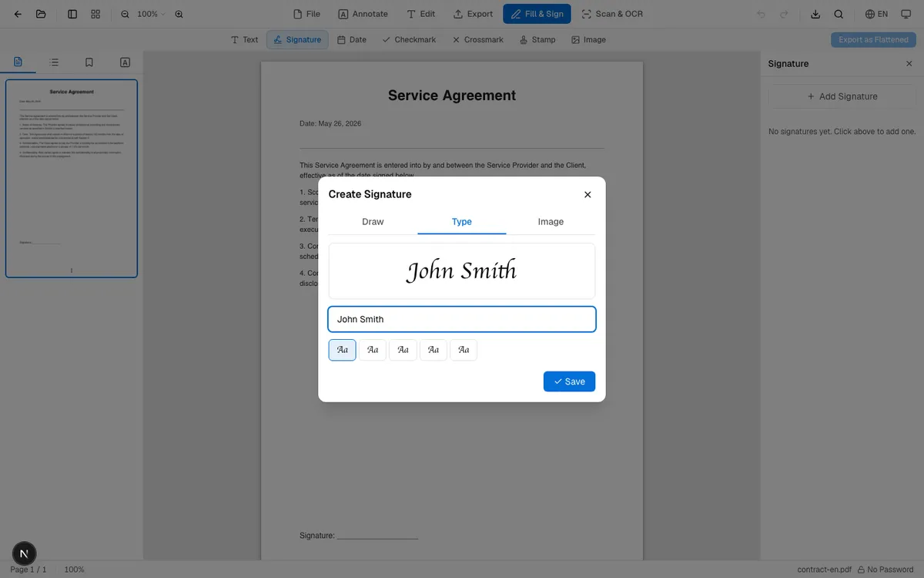924x578 pixels.
Task: Select the Stamp tool
Action: click(x=537, y=39)
